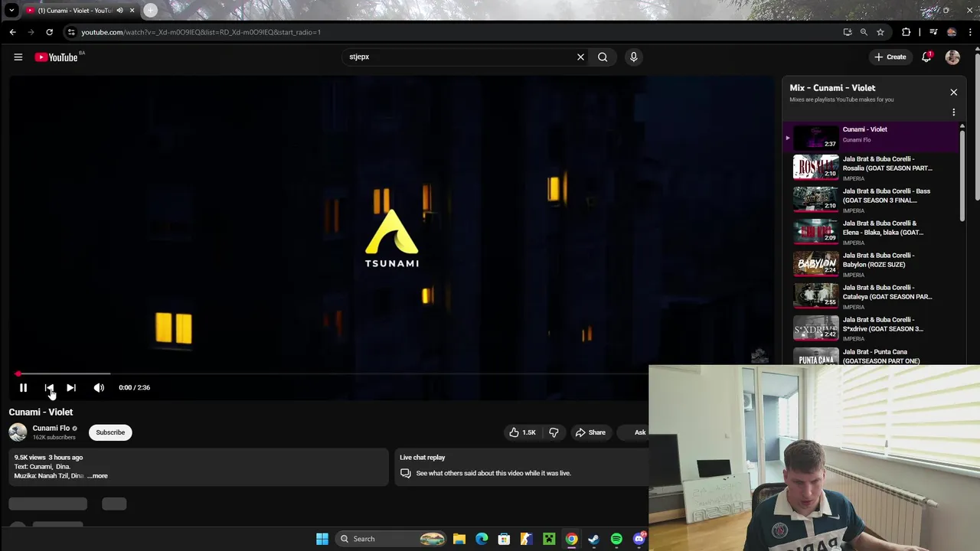Play S*xdrive (GOAT SEASON 3...) from the mix
This screenshot has width=980, height=551.
coord(871,329)
